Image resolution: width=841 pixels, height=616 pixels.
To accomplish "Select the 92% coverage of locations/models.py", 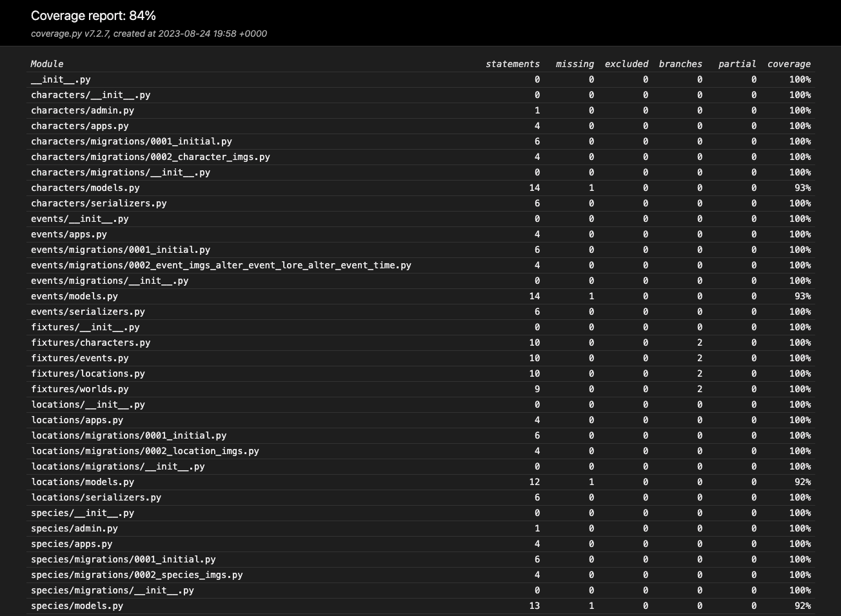I will click(x=802, y=482).
